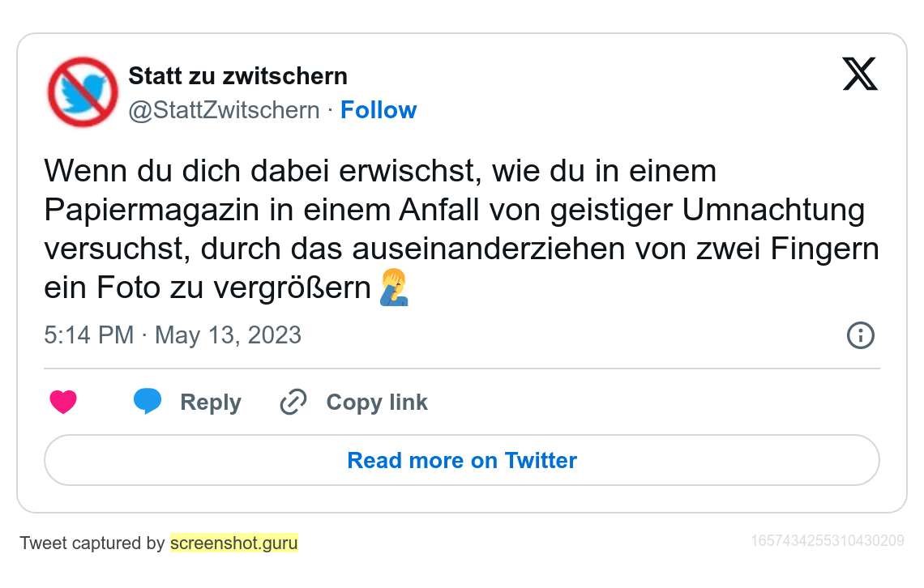This screenshot has width=924, height=588.
Task: Click the chain link icon
Action: 293,402
